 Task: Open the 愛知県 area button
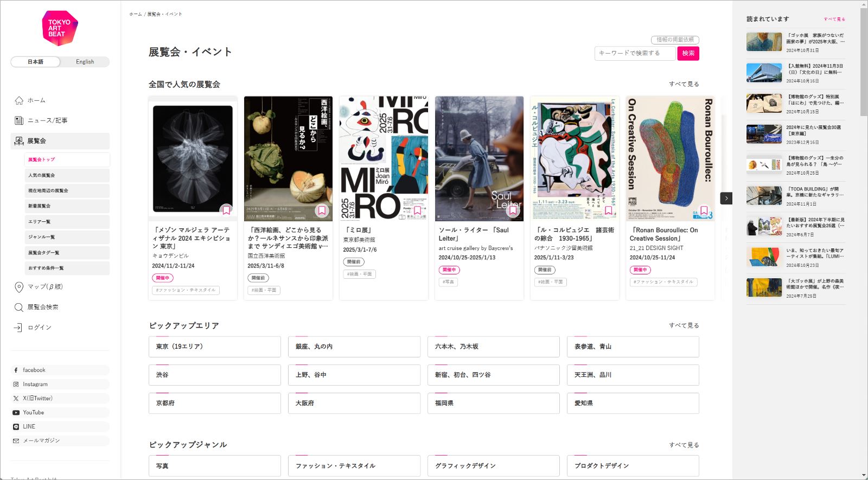pyautogui.click(x=633, y=403)
